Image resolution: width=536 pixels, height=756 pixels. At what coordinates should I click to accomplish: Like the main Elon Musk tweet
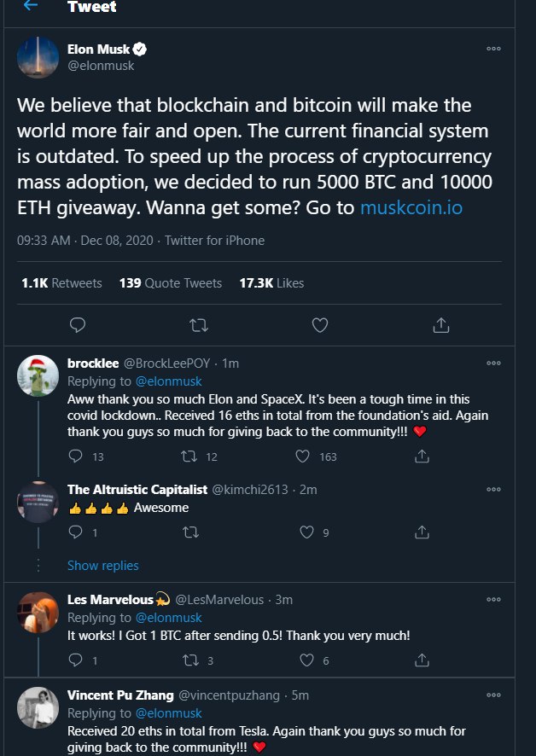pyautogui.click(x=320, y=325)
